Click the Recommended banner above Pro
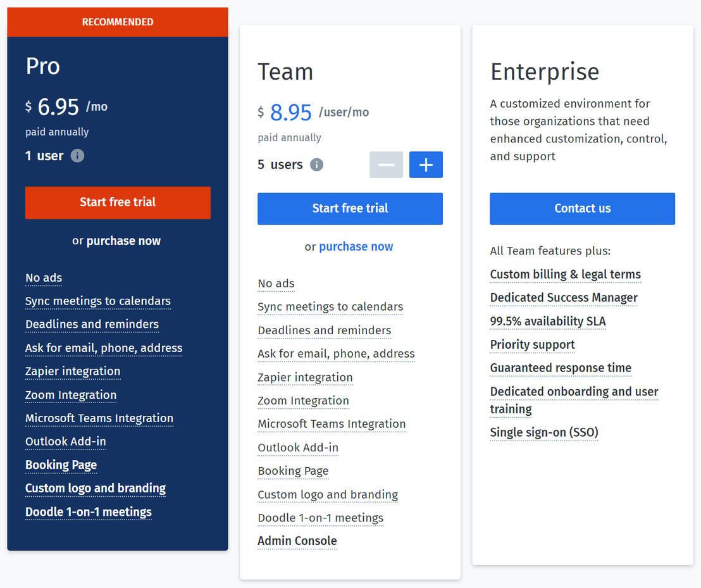The width and height of the screenshot is (701, 588). pos(118,22)
